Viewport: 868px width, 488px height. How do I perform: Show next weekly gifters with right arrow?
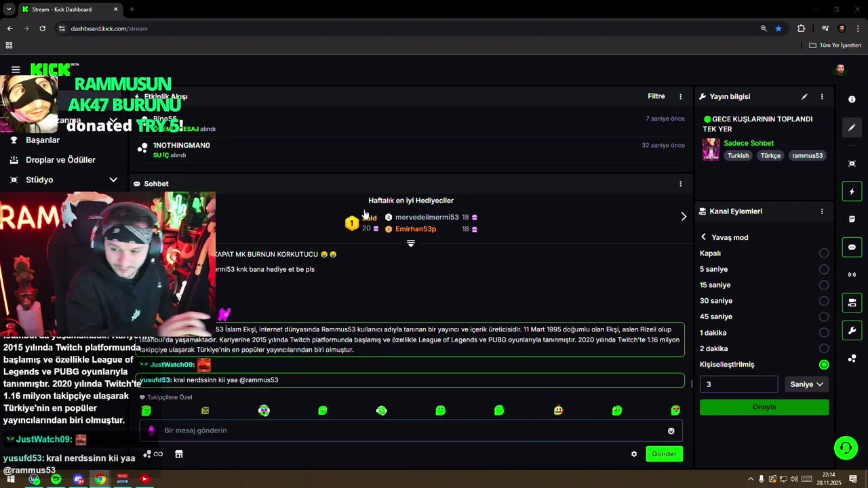(x=684, y=217)
